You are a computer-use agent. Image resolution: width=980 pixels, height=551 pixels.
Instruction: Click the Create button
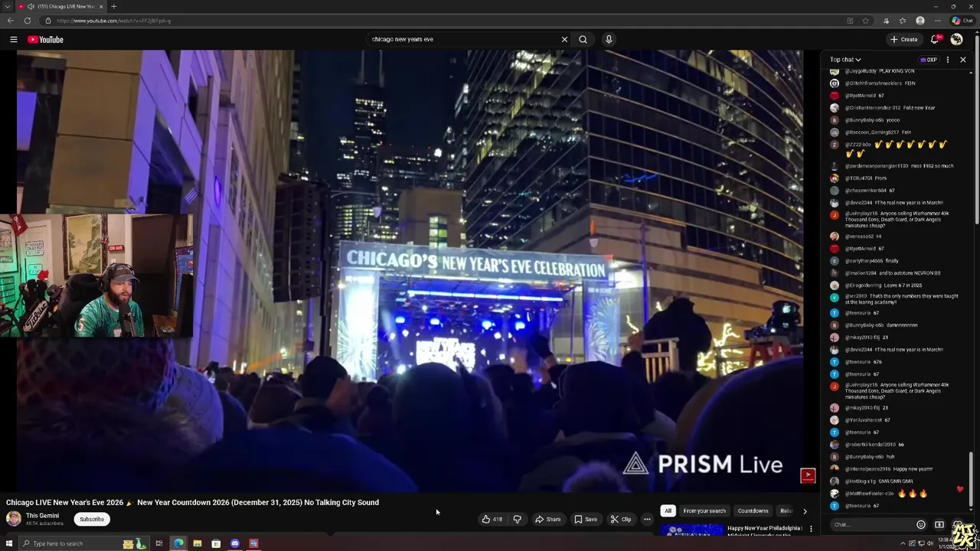click(x=904, y=39)
